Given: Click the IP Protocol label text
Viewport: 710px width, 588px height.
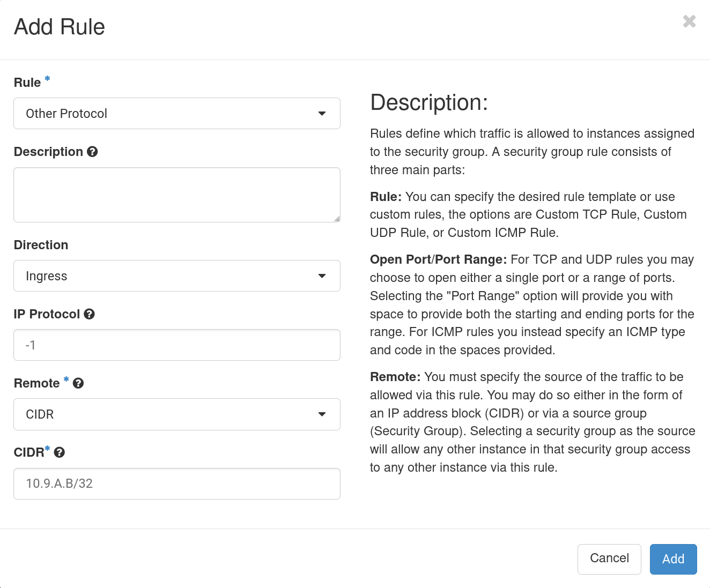Looking at the screenshot, I should coord(47,314).
